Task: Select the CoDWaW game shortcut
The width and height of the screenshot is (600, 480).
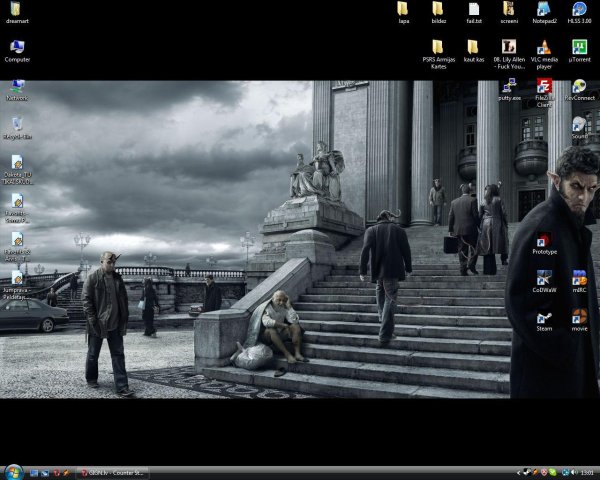Action: [x=543, y=278]
